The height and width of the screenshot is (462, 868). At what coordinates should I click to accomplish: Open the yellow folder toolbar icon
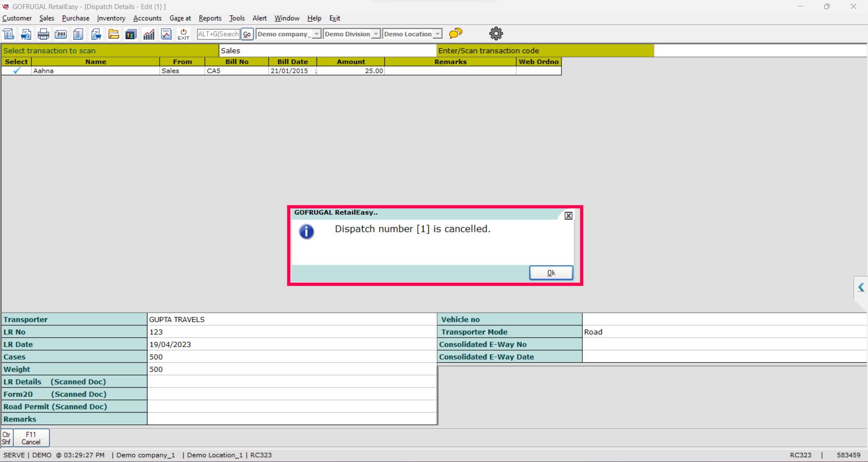[113, 34]
